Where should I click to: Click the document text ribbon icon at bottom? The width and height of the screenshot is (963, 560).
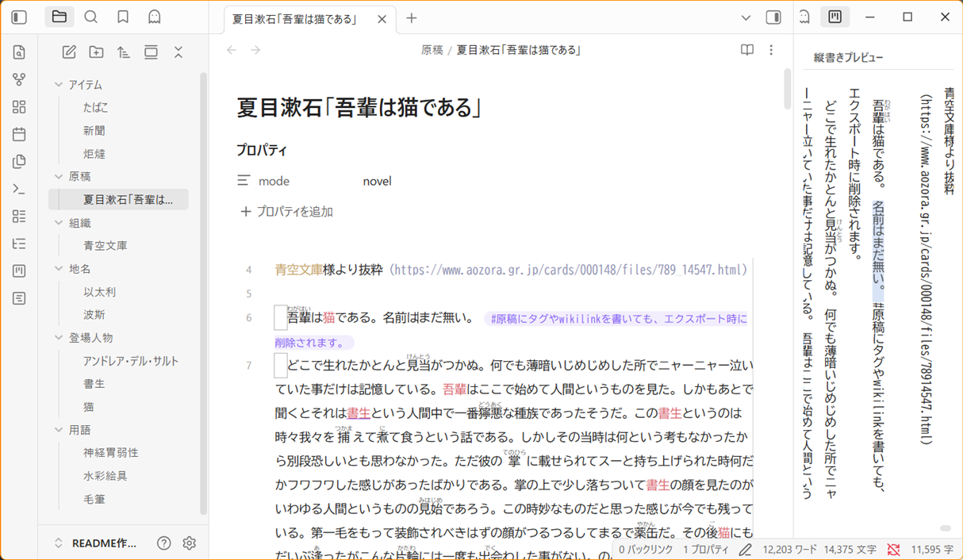(19, 298)
